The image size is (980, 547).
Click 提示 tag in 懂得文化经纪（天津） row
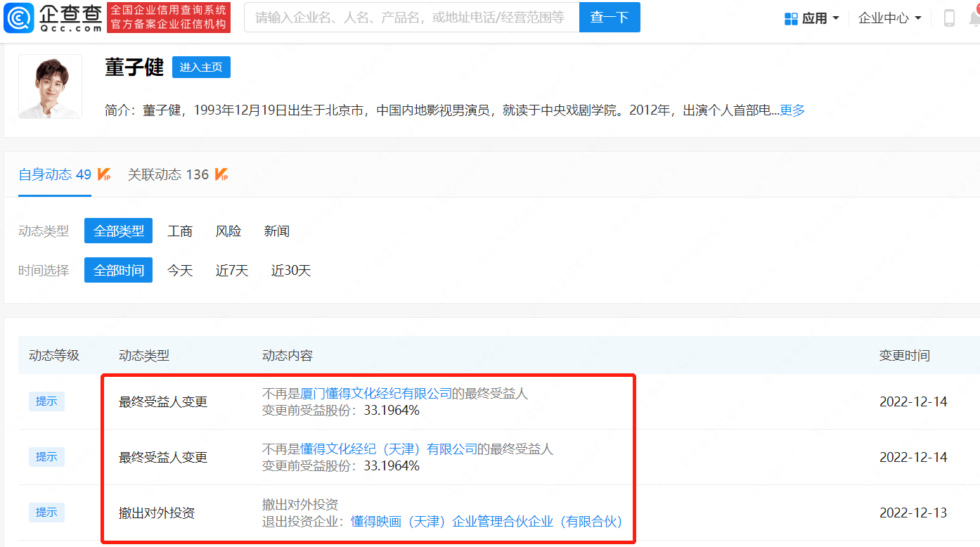[x=46, y=456]
